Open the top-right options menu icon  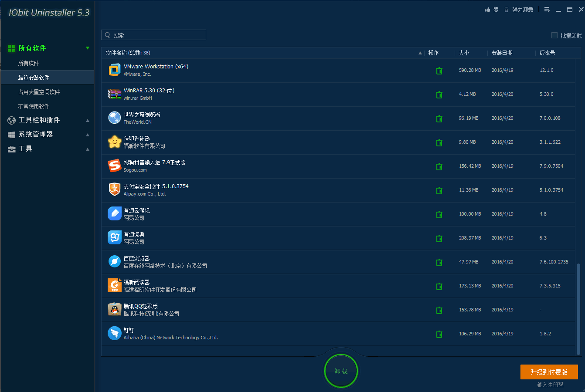(x=547, y=10)
